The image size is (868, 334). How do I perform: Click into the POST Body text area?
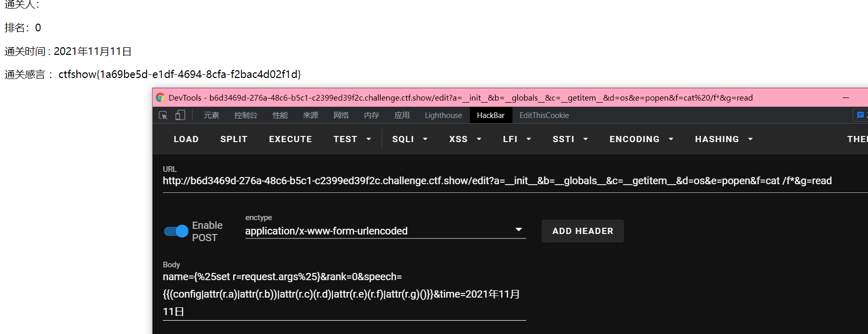point(344,294)
